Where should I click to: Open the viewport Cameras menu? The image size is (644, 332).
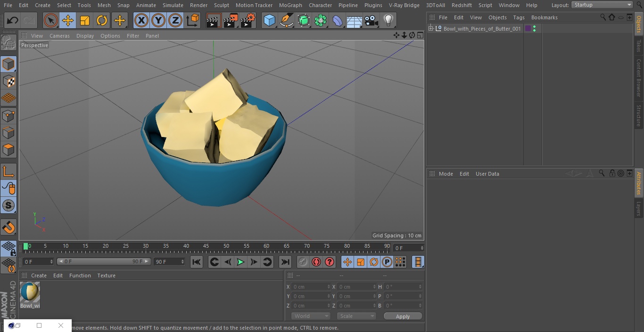click(x=59, y=36)
